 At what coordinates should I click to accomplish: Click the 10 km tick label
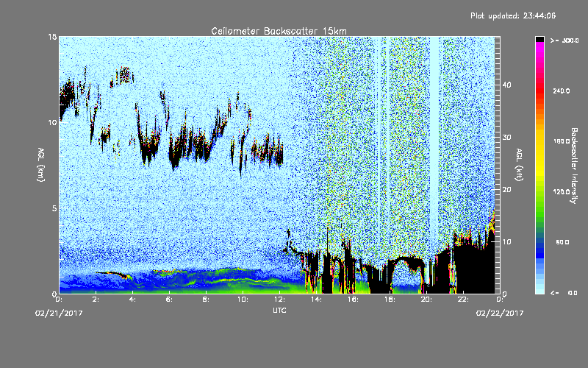52,122
